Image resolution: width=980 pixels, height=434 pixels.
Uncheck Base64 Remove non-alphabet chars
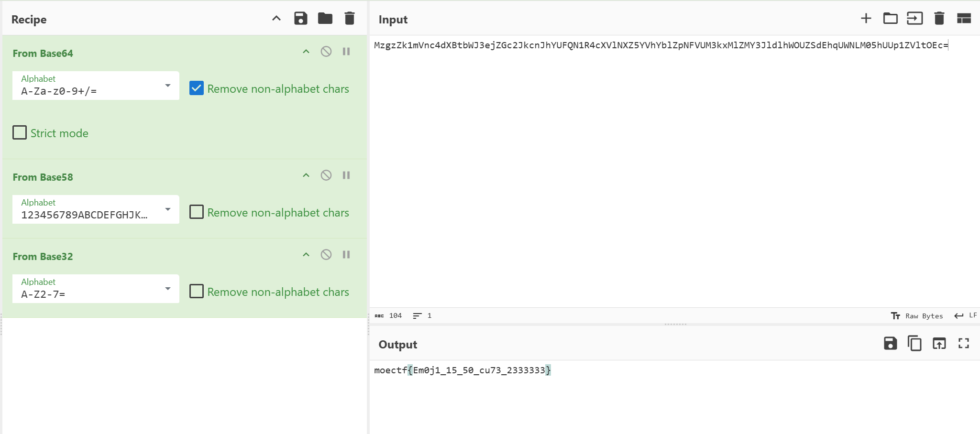(x=197, y=88)
